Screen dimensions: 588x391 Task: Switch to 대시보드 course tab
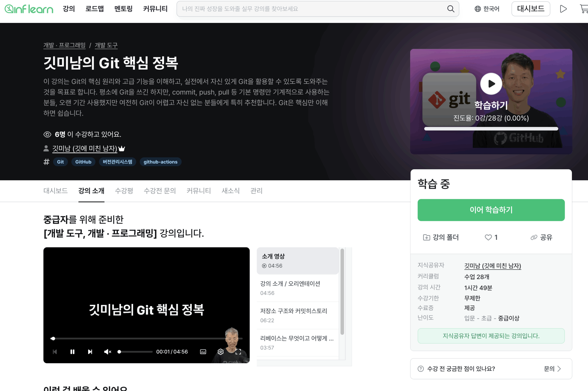tap(55, 191)
